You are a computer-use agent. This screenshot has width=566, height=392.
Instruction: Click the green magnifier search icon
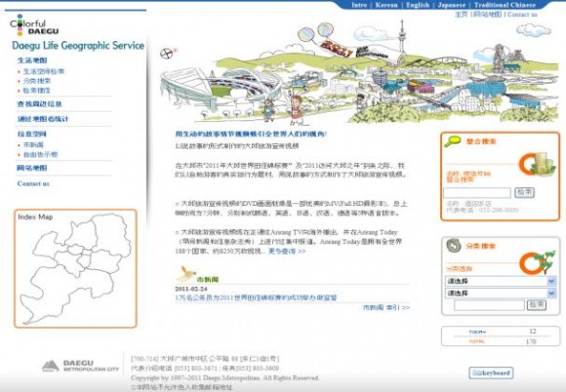(x=452, y=141)
